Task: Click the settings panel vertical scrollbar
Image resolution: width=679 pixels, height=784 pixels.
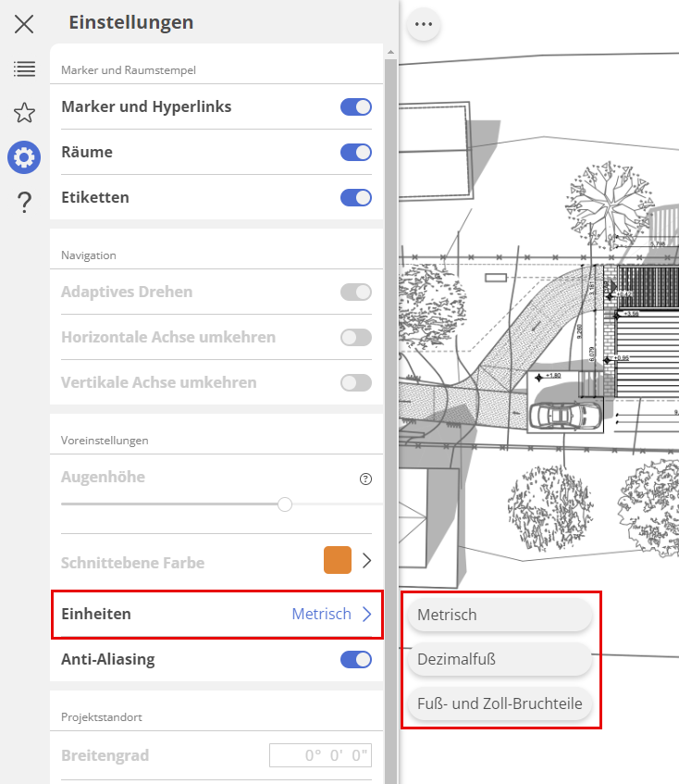Action: (390, 370)
